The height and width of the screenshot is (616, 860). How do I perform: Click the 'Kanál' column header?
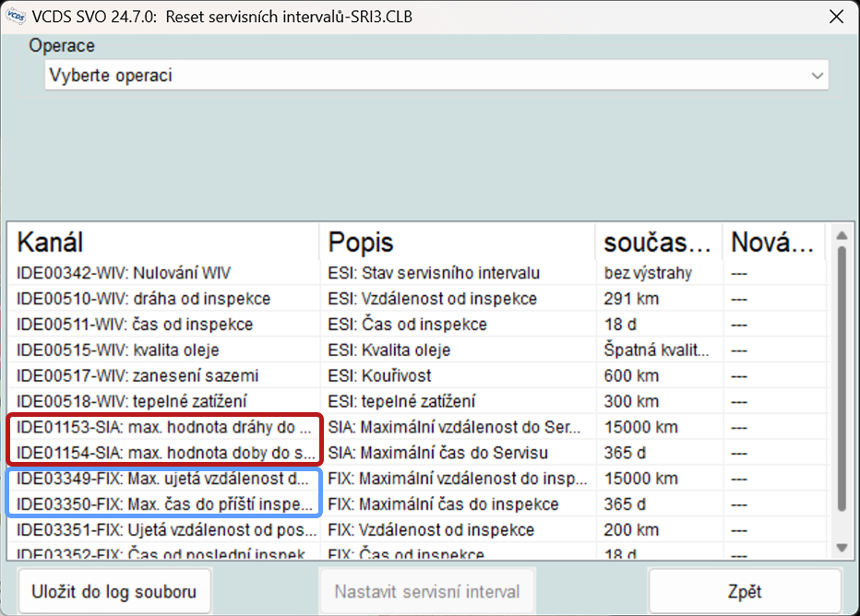(x=163, y=242)
